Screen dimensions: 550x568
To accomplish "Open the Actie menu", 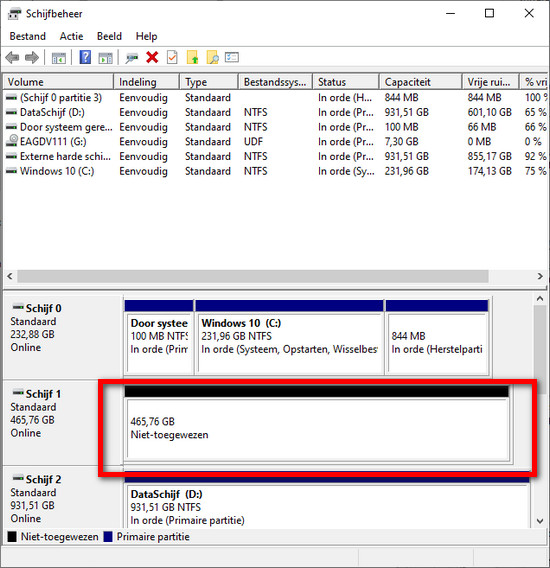I will [71, 36].
